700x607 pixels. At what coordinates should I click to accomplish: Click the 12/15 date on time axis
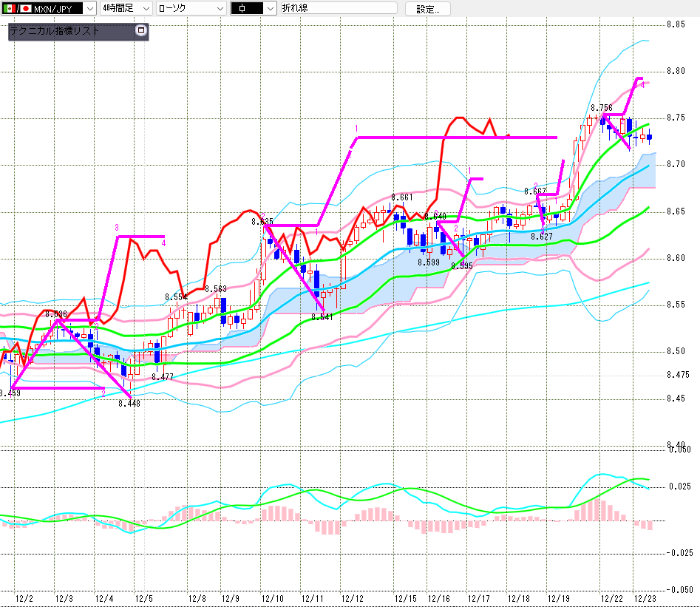click(404, 598)
